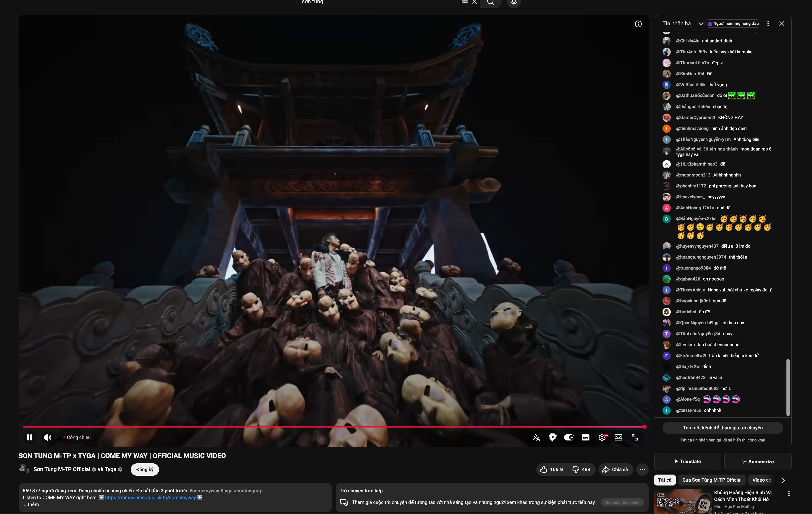Click the avatar of @16_t3phamthihao3 in chat
Viewport: 812px width, 514px height.
click(x=666, y=164)
